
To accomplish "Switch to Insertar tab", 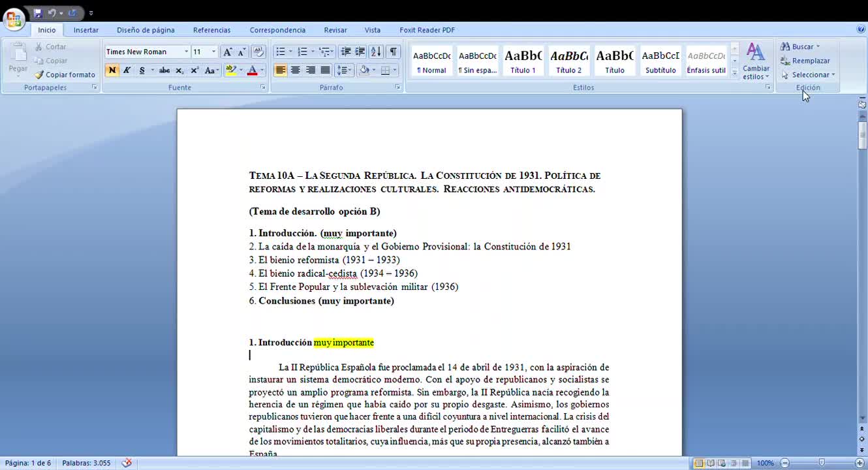I will tap(86, 30).
